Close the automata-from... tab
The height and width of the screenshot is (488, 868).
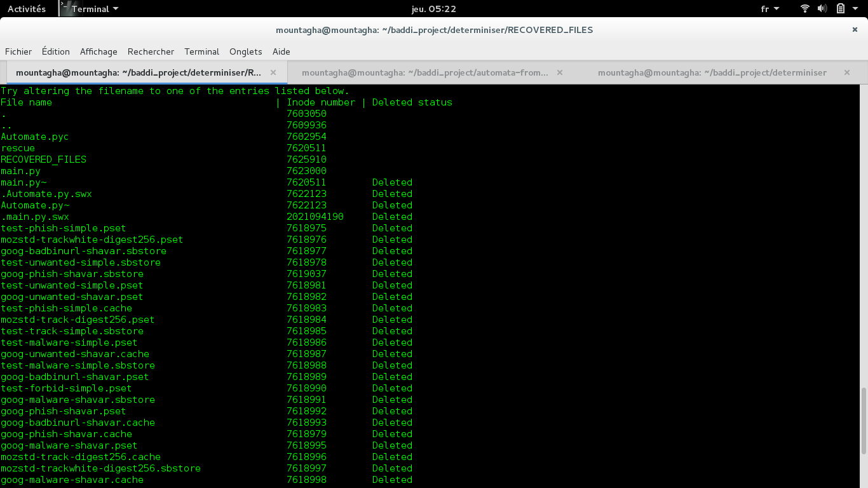click(x=560, y=72)
